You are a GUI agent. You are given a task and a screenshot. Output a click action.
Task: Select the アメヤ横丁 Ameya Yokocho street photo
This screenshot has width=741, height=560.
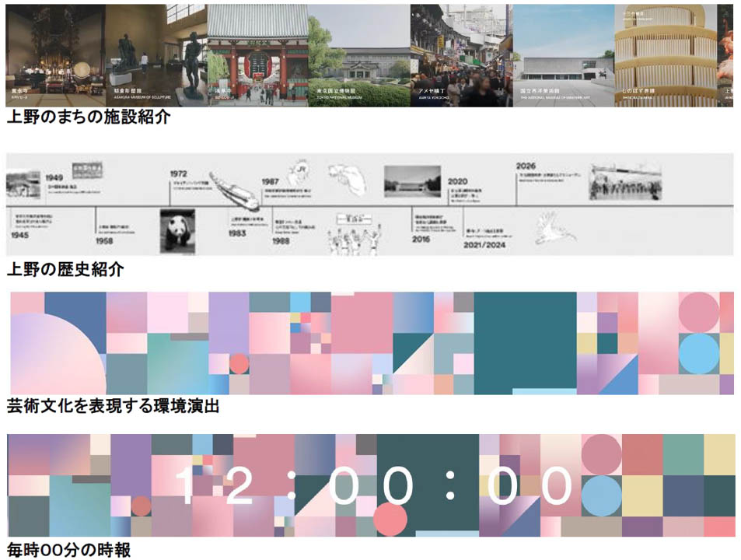point(462,56)
